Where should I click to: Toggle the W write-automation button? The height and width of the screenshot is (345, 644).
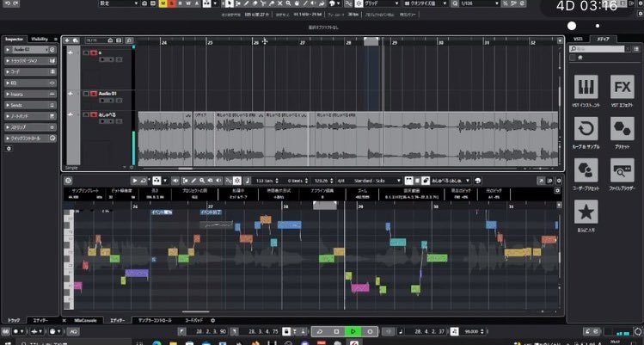pyautogui.click(x=188, y=3)
